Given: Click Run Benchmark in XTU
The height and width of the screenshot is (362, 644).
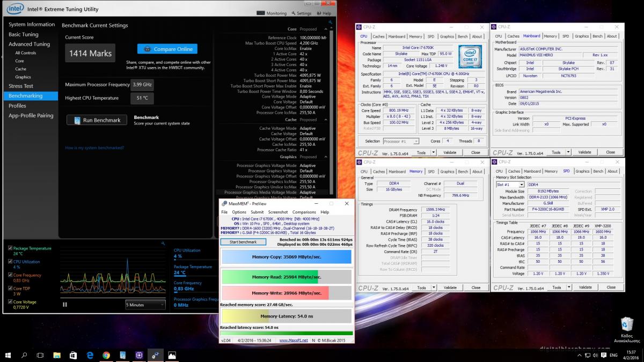Looking at the screenshot, I should (97, 120).
